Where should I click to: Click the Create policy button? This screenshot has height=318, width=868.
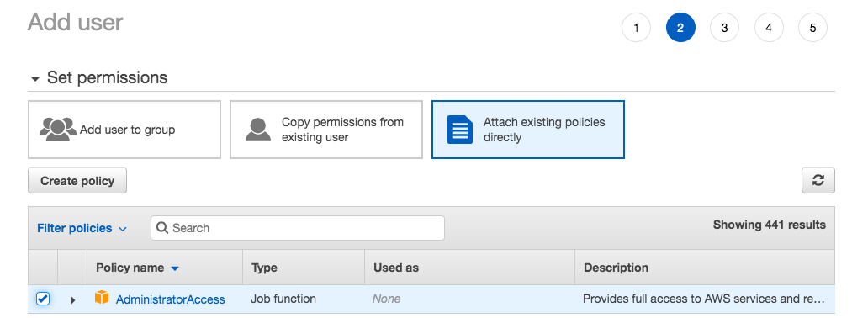(77, 181)
